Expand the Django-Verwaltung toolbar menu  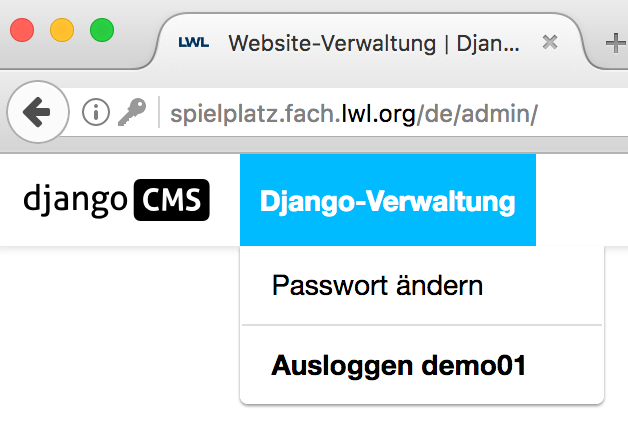[387, 201]
